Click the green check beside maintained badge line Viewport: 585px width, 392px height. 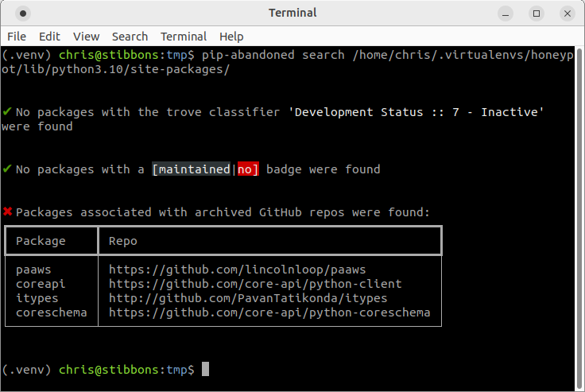point(7,169)
